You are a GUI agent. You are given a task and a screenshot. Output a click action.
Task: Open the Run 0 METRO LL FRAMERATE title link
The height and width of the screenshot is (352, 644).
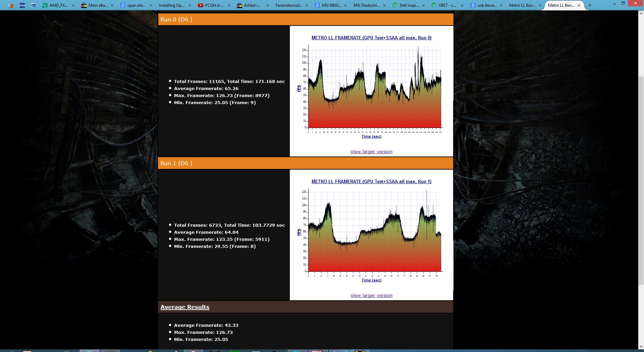[x=371, y=38]
